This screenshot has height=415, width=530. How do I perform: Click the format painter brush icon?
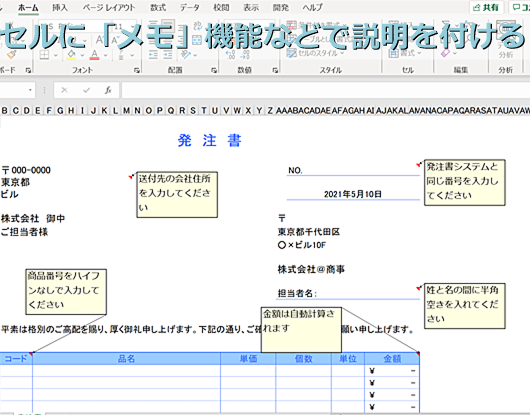tap(12, 54)
